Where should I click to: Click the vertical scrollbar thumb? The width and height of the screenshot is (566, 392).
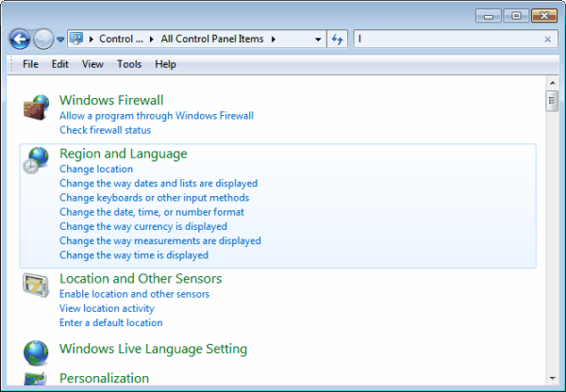[x=552, y=101]
